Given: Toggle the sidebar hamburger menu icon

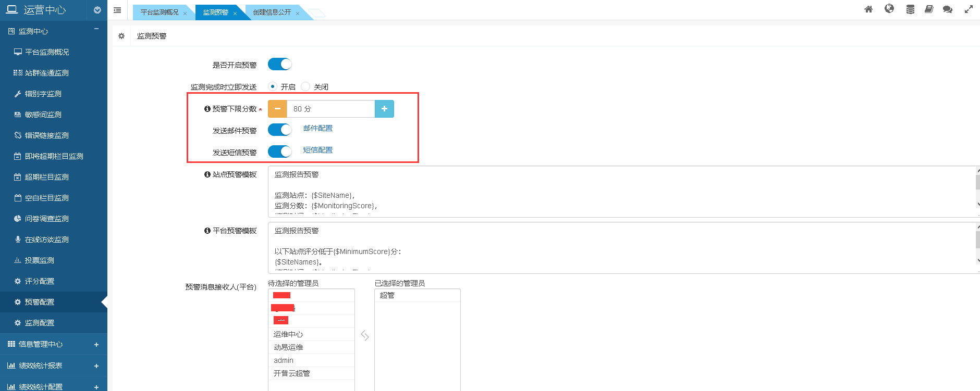Looking at the screenshot, I should click(117, 10).
